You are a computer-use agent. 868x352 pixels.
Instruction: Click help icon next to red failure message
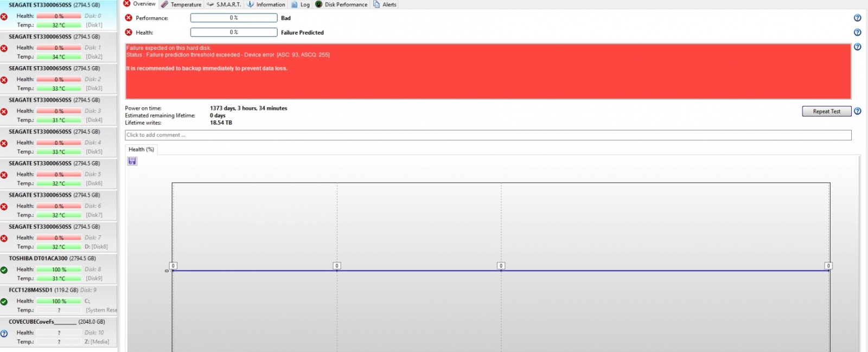pyautogui.click(x=857, y=47)
